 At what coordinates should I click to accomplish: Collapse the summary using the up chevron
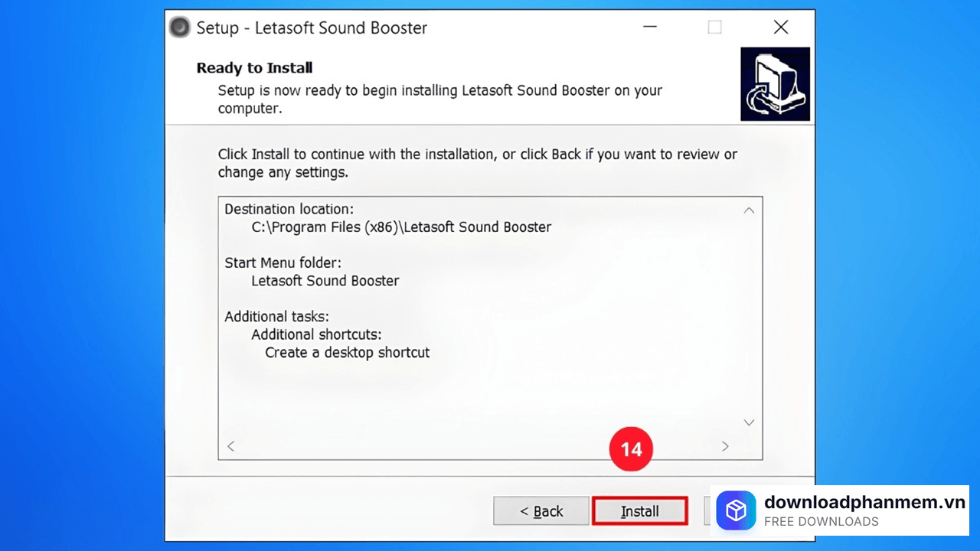point(749,210)
